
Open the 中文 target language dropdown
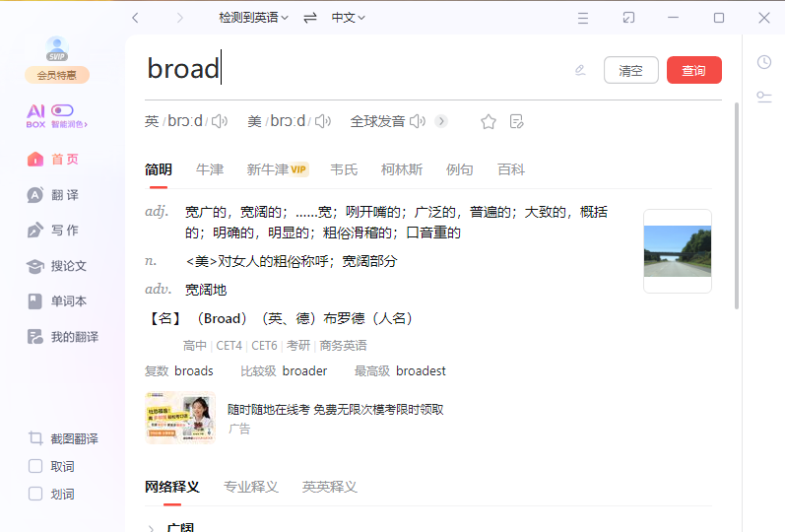pyautogui.click(x=348, y=18)
